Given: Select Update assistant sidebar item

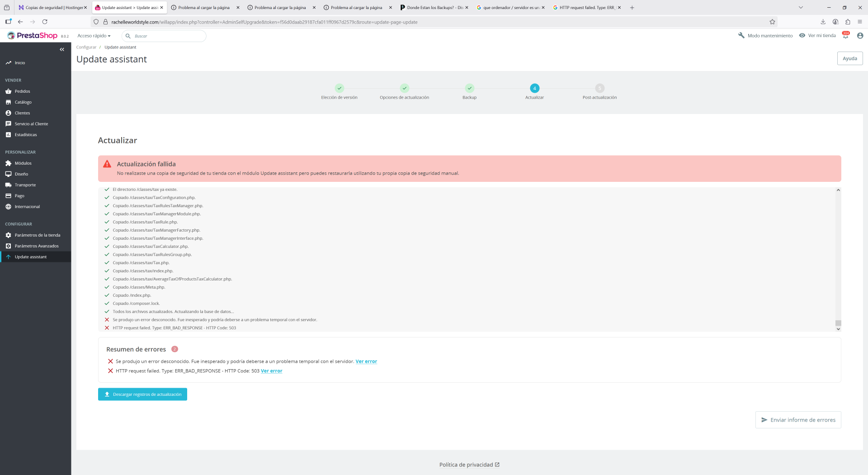Looking at the screenshot, I should click(x=35, y=257).
